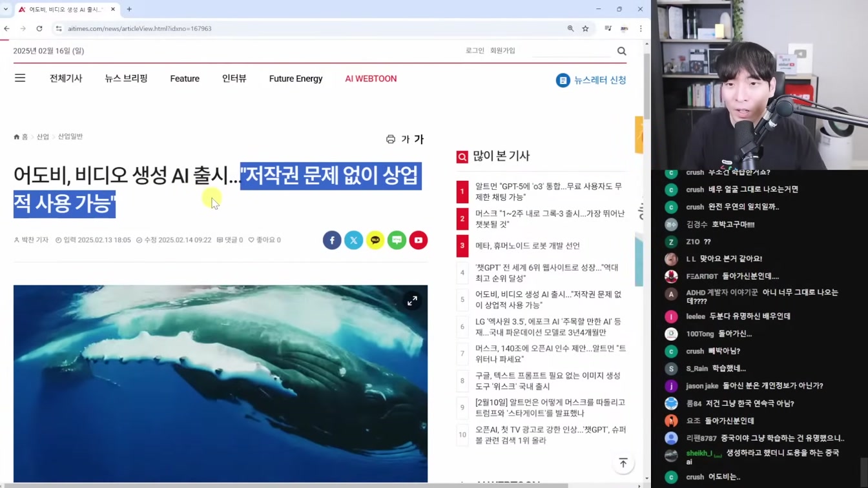Image resolution: width=868 pixels, height=488 pixels.
Task: Open the AI WEBTOON menu item
Action: click(371, 79)
